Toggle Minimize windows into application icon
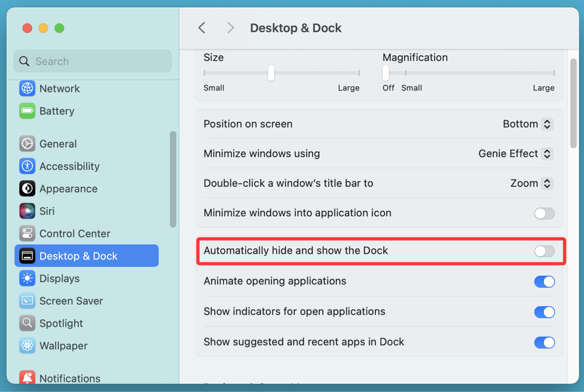Viewport: 584px width, 392px height. point(544,213)
